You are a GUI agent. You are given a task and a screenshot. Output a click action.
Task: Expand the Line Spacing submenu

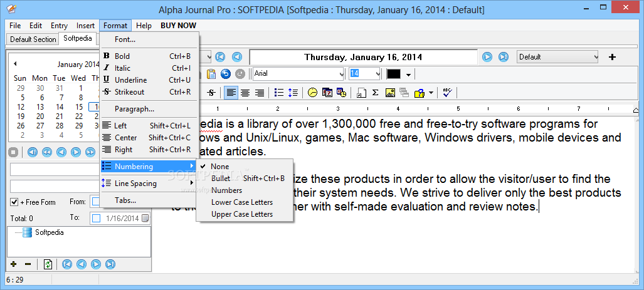(149, 184)
